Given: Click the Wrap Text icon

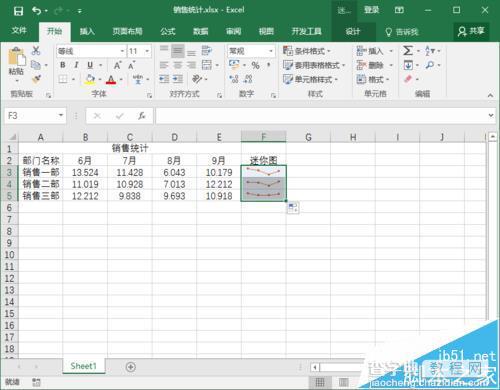Looking at the screenshot, I should pyautogui.click(x=207, y=51).
